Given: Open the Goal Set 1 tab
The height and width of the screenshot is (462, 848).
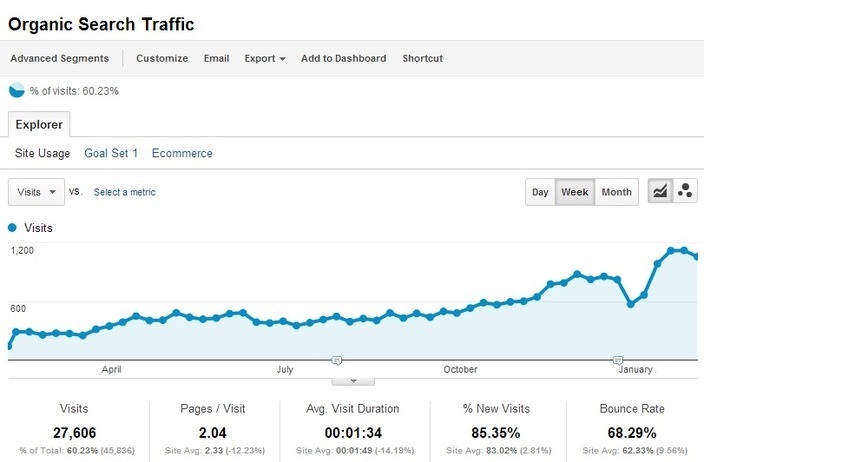Looking at the screenshot, I should [111, 153].
